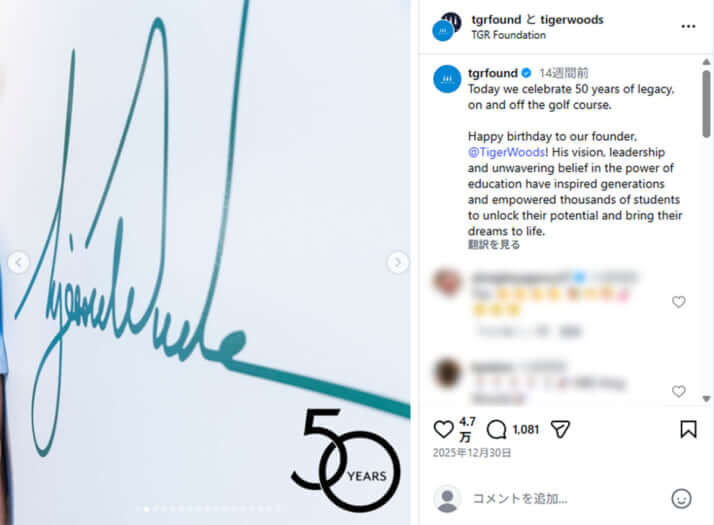Click the comments scrollbar down arrow
The width and height of the screenshot is (714, 525).
coord(706,398)
